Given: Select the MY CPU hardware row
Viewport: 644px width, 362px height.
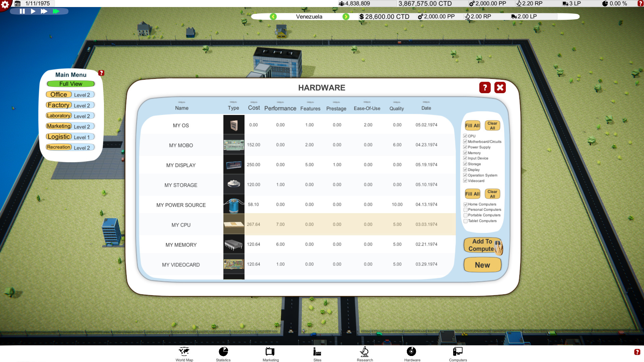Looking at the screenshot, I should tap(181, 225).
